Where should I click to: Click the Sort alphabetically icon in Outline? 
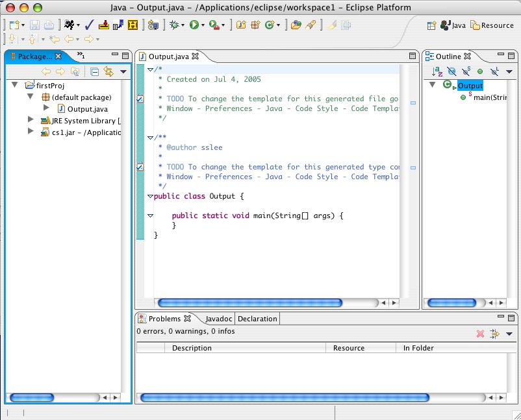point(438,71)
